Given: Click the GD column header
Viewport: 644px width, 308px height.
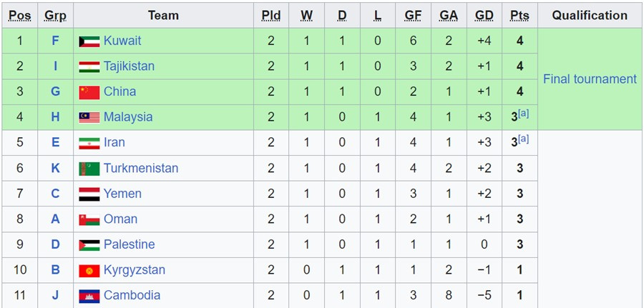Looking at the screenshot, I should [x=484, y=15].
